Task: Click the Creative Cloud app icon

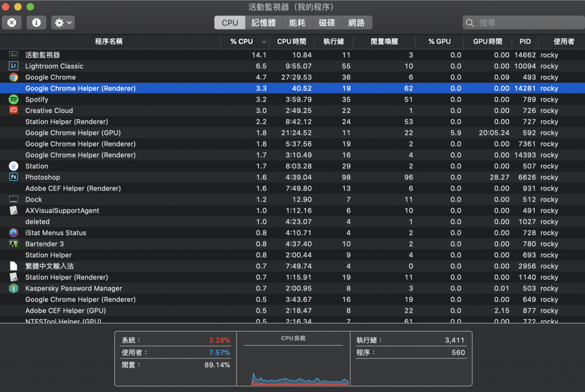Action: pyautogui.click(x=14, y=110)
